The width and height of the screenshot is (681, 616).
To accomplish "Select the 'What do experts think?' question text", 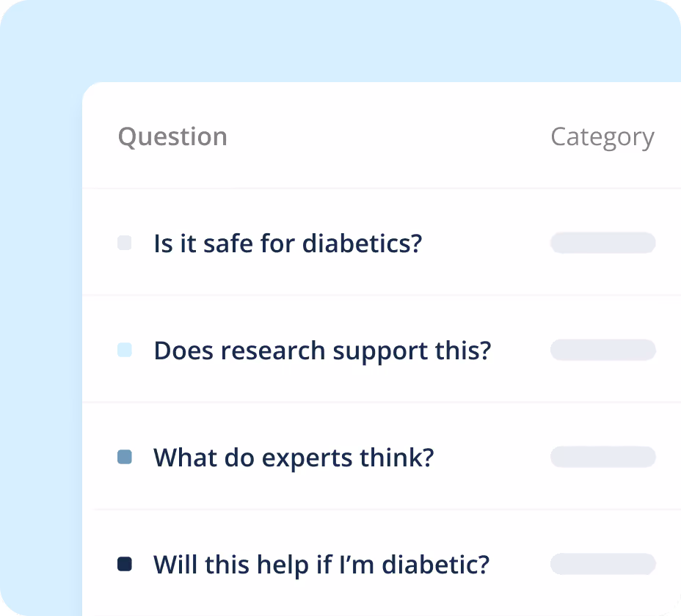I will [x=294, y=458].
